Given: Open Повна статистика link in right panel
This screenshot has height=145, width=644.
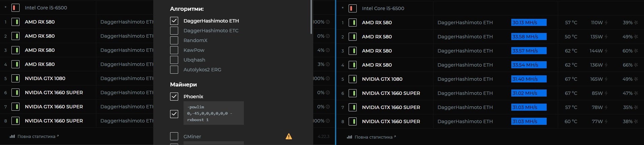Looking at the screenshot, I should click(x=372, y=137).
